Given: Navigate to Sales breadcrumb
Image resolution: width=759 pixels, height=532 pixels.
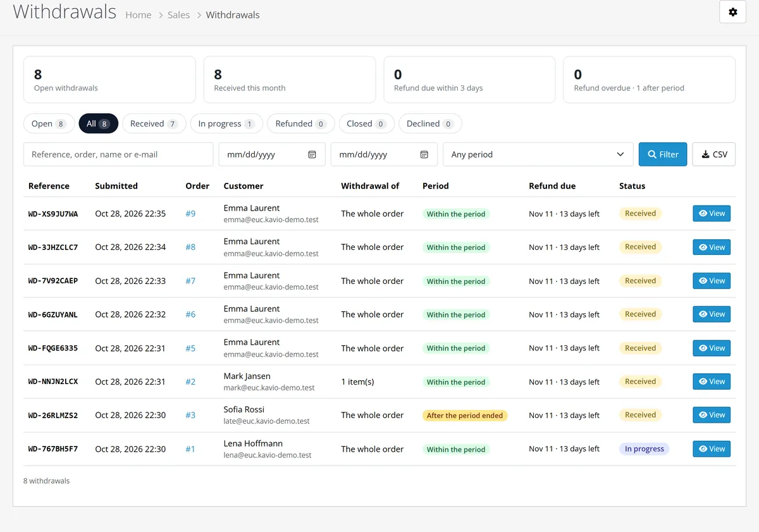Looking at the screenshot, I should coord(179,15).
